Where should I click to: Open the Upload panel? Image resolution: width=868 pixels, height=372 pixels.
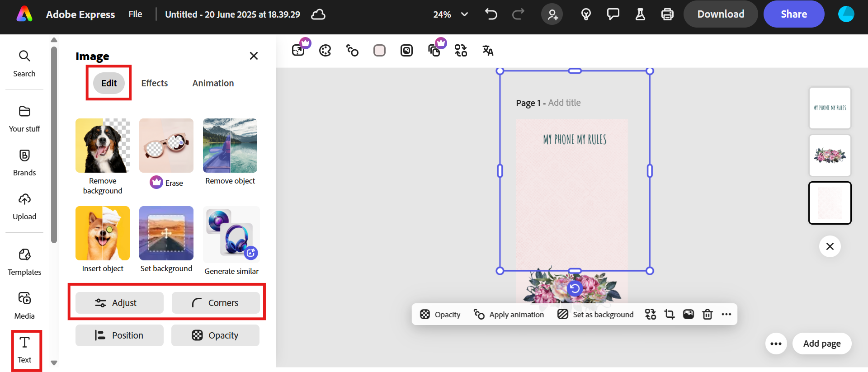24,207
